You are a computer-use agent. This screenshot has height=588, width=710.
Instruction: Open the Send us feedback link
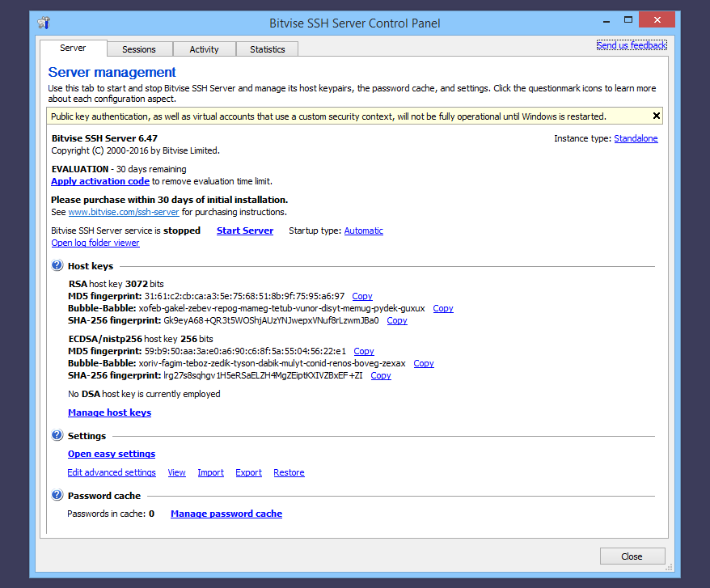[632, 45]
